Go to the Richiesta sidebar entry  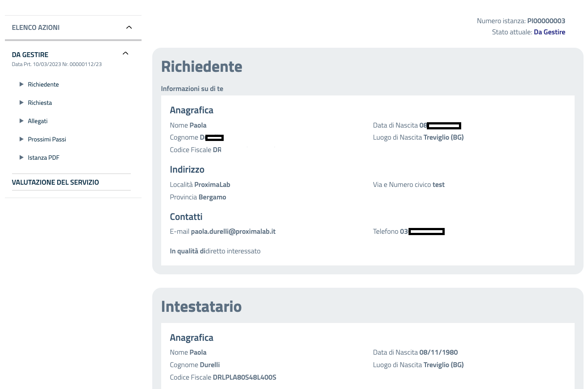coord(40,103)
